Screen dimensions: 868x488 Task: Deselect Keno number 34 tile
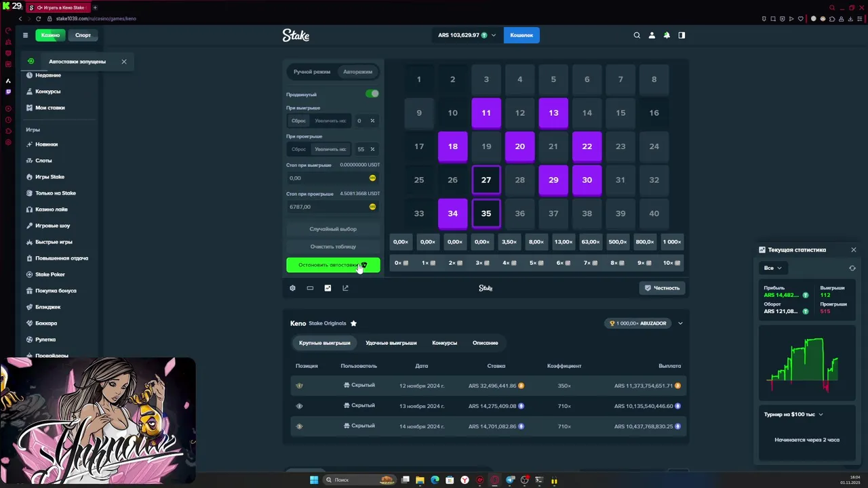452,213
